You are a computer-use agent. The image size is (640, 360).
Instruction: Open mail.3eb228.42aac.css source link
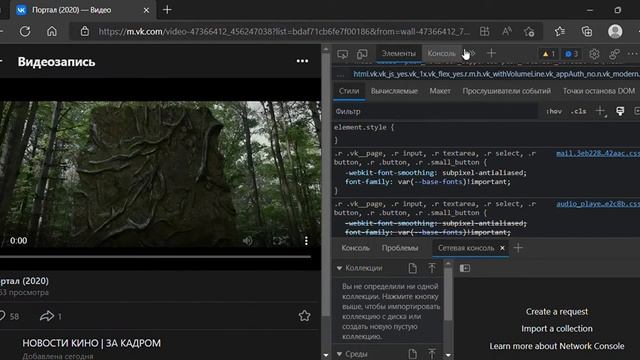tap(598, 153)
